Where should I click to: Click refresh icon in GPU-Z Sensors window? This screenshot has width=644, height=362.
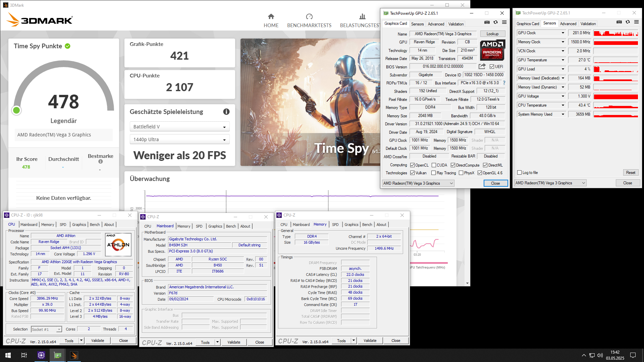628,22
